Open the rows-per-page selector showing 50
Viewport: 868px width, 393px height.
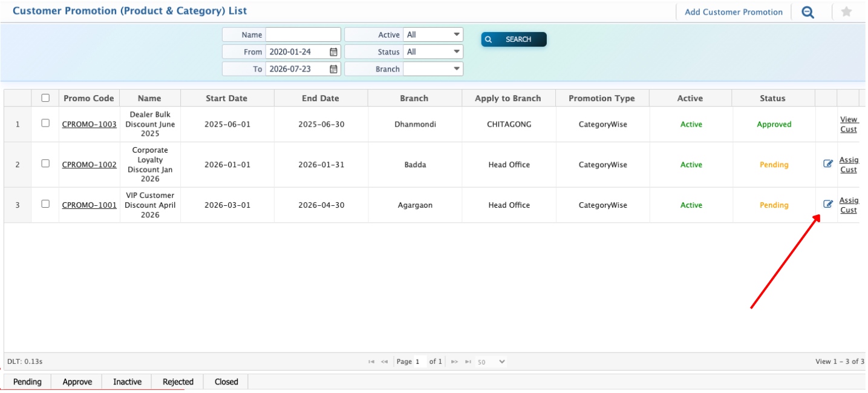tap(491, 362)
